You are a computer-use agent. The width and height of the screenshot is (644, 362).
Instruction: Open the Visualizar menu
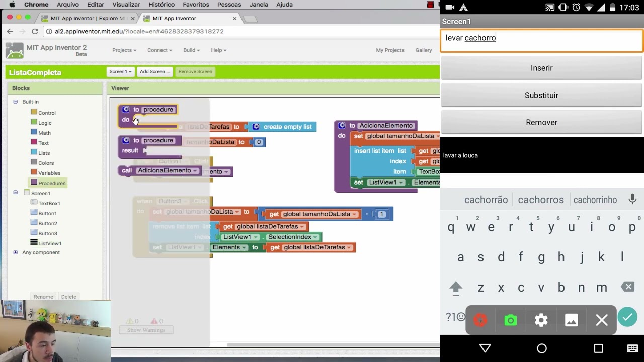(x=126, y=5)
